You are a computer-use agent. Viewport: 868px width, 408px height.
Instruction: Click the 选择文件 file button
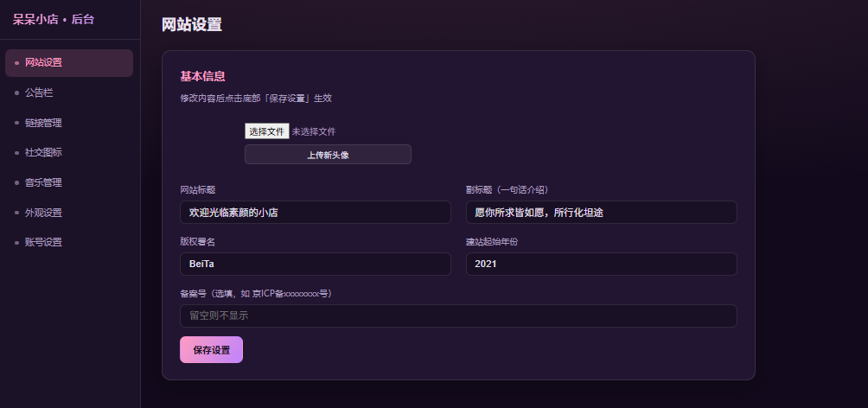click(267, 131)
